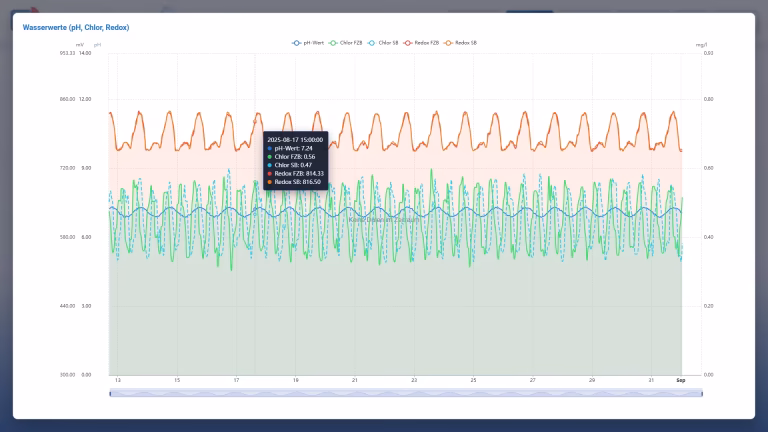Click right handle of date zoom slider
Screen dimensions: 768x432
pos(701,393)
